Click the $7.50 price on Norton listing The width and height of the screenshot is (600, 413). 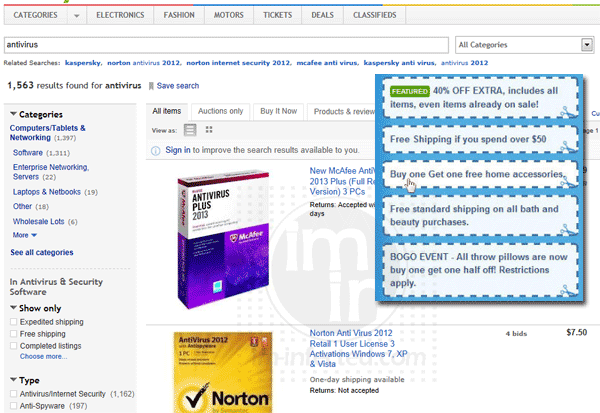pyautogui.click(x=577, y=332)
